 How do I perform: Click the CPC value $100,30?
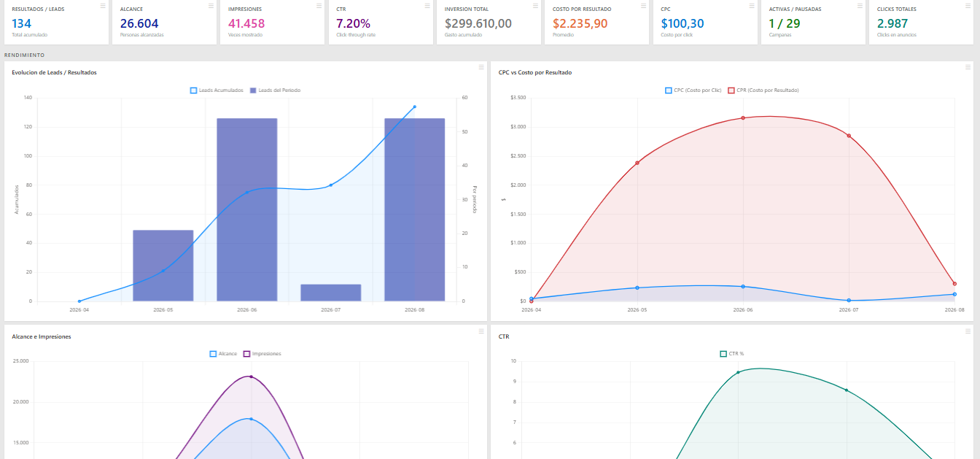pos(682,23)
